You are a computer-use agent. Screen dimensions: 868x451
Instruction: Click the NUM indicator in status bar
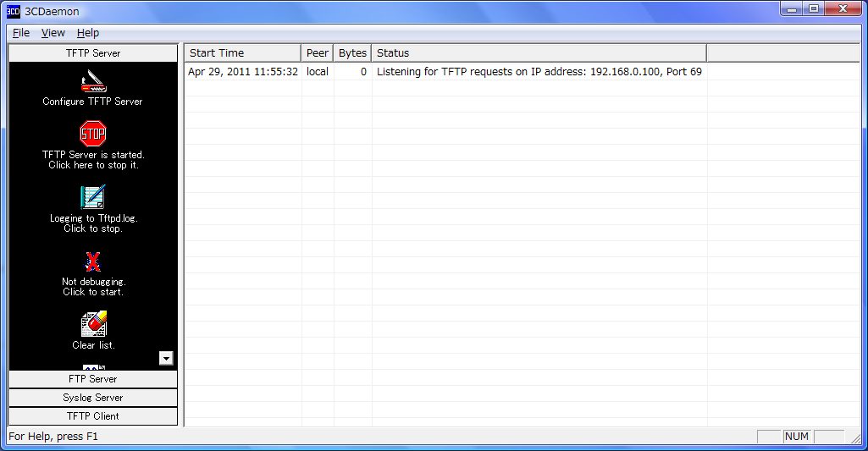[797, 436]
